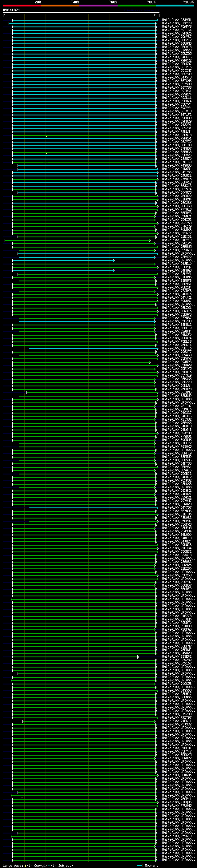Click the orange ~40% identity color segment

pos(60,6)
